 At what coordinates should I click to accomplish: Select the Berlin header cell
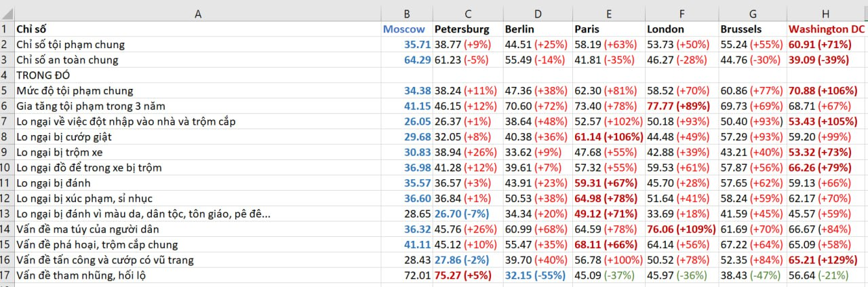519,29
